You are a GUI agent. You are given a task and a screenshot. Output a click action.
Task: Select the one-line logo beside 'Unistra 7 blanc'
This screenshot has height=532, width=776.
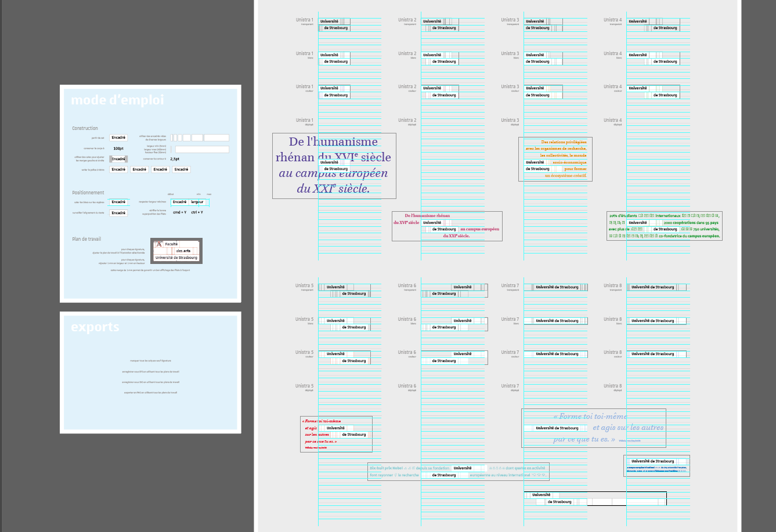[x=556, y=320]
